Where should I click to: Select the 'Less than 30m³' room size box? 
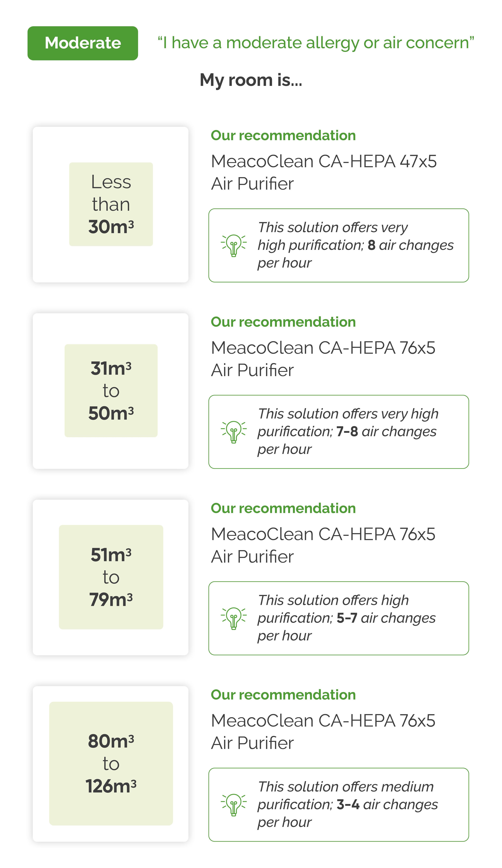pyautogui.click(x=111, y=204)
